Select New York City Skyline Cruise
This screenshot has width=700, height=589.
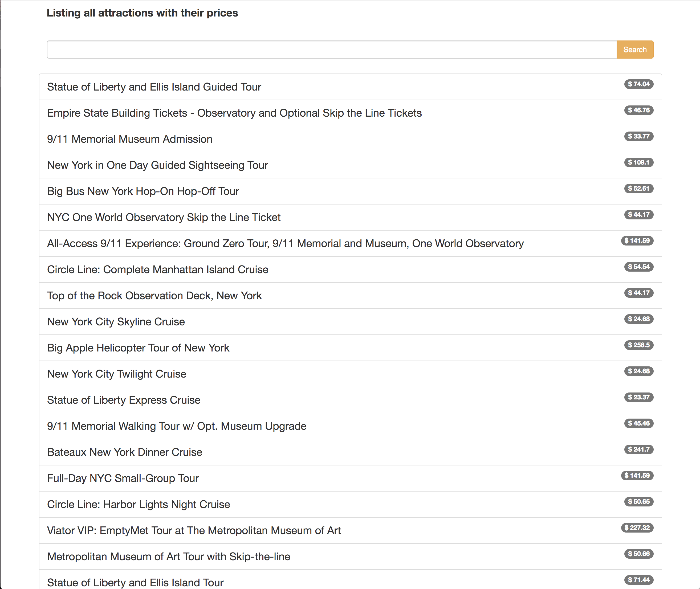click(116, 322)
